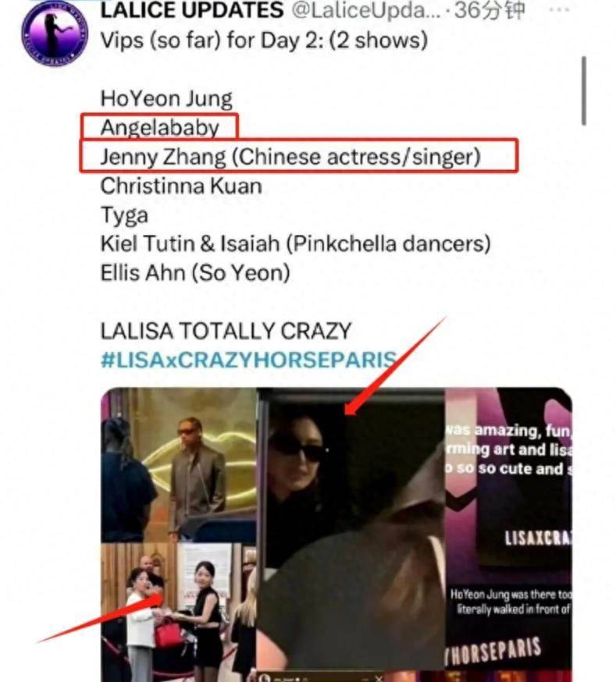Click the Kiel Tutin & Isaiah line
Image resolution: width=616 pixels, height=682 pixels.
pos(295,243)
